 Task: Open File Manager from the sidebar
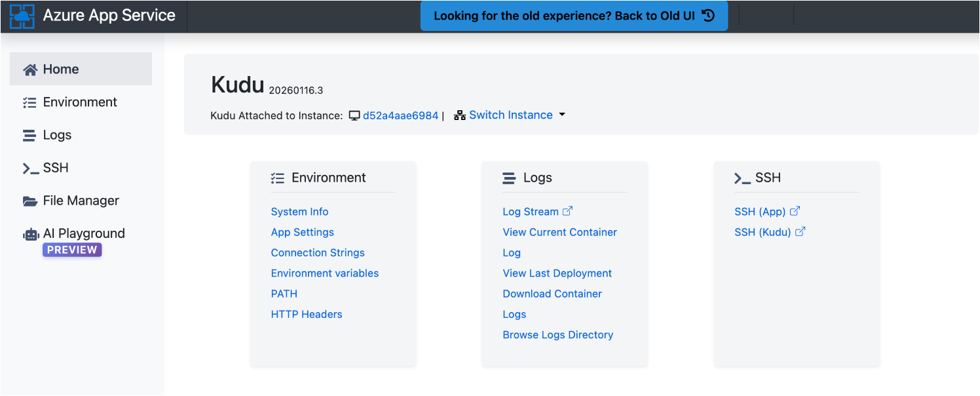(81, 201)
